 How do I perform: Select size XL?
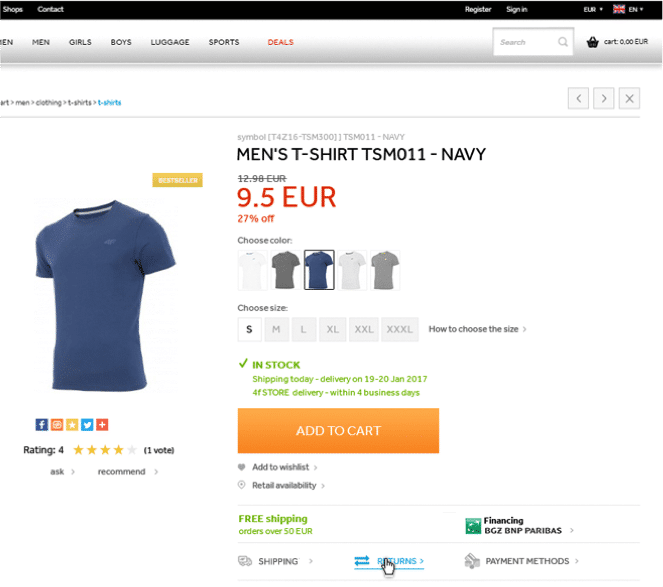333,329
